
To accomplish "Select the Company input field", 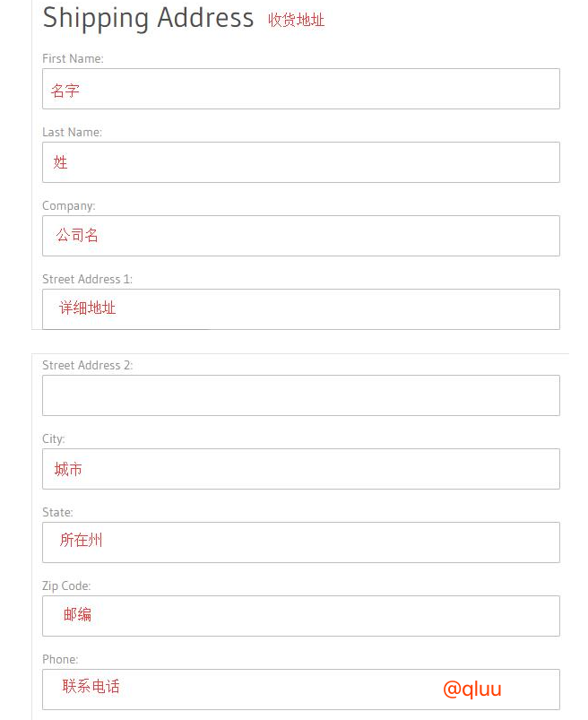I will pyautogui.click(x=300, y=236).
